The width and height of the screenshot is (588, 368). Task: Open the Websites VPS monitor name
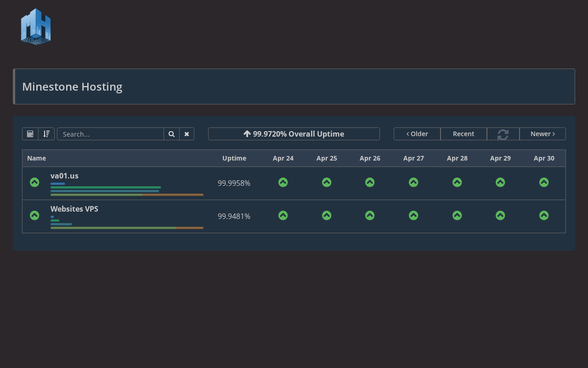point(74,209)
